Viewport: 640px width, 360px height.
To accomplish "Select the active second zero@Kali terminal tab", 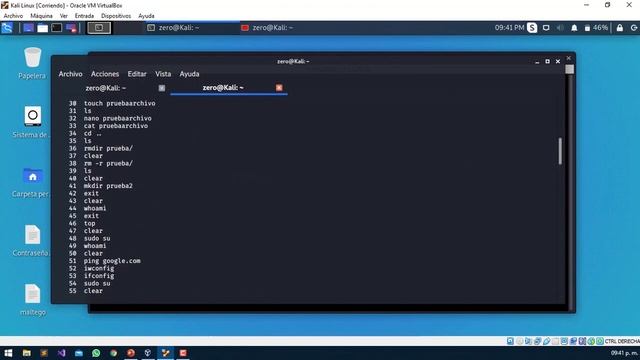I will click(223, 88).
